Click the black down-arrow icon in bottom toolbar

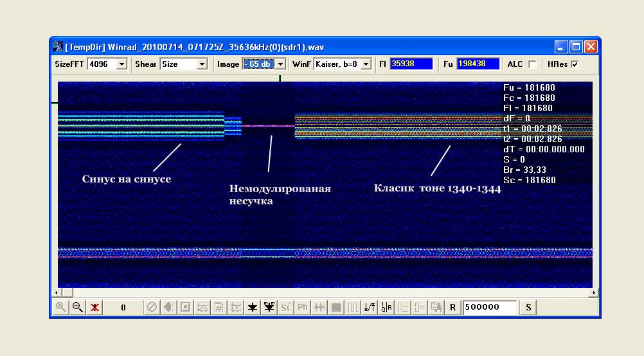coord(253,307)
